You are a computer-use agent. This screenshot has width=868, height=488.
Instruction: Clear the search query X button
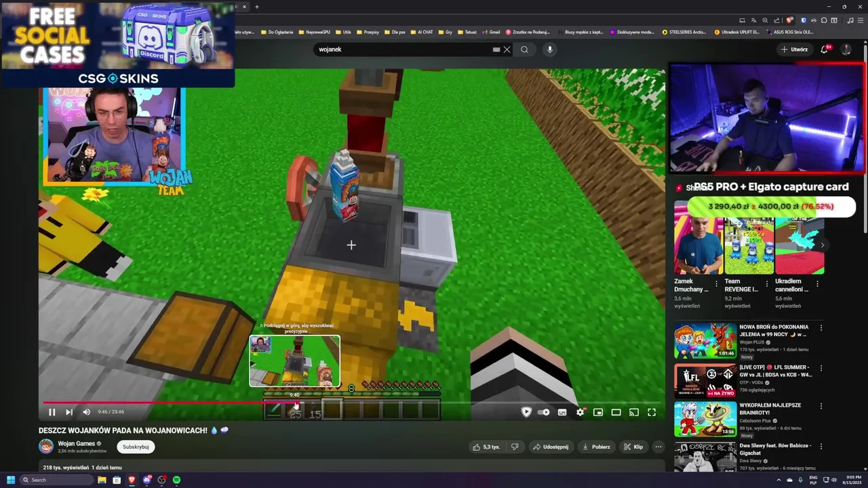tap(507, 49)
